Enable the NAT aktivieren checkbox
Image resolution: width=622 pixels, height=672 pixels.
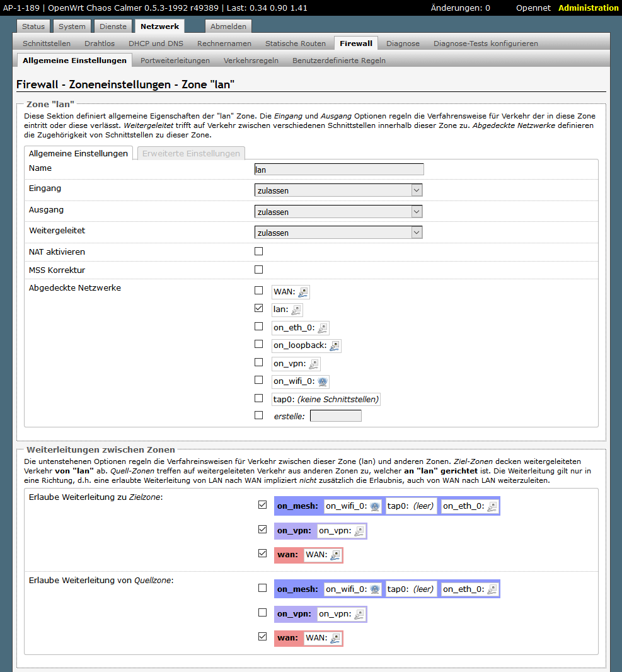click(258, 252)
